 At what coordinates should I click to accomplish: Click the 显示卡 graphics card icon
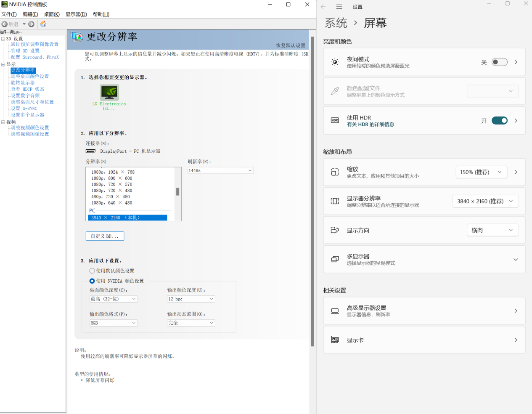pos(335,340)
